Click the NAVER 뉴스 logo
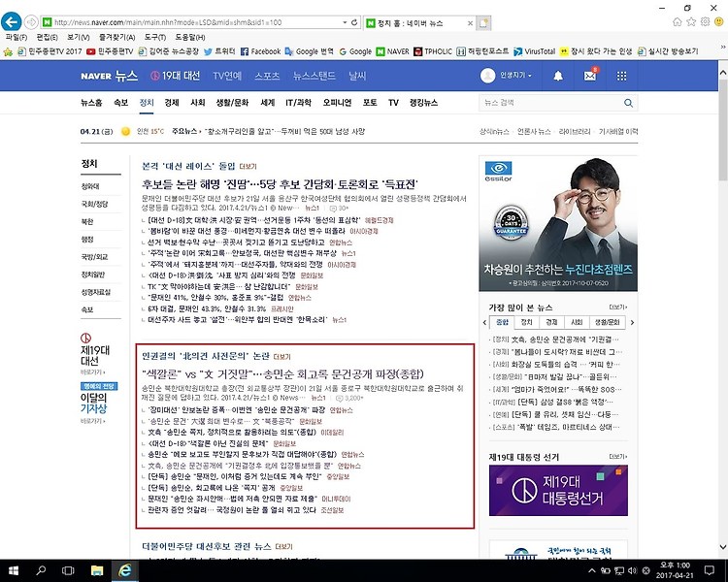The width and height of the screenshot is (728, 582). pos(109,76)
